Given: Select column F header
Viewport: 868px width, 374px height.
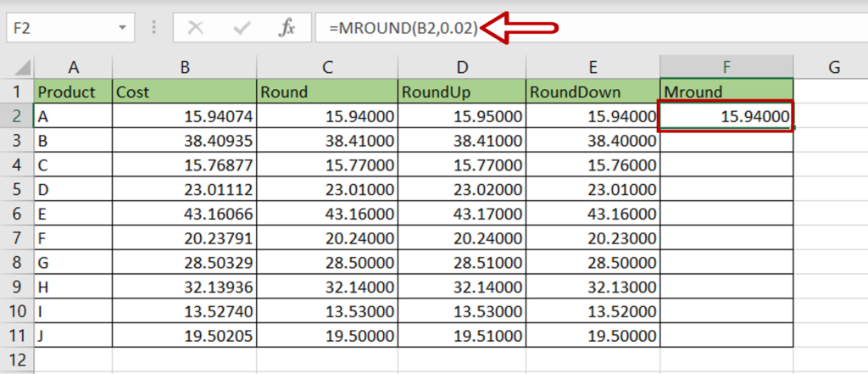Looking at the screenshot, I should pyautogui.click(x=726, y=68).
